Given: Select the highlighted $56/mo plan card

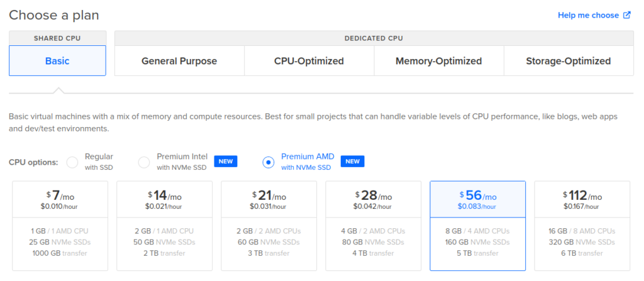Looking at the screenshot, I should (x=478, y=226).
